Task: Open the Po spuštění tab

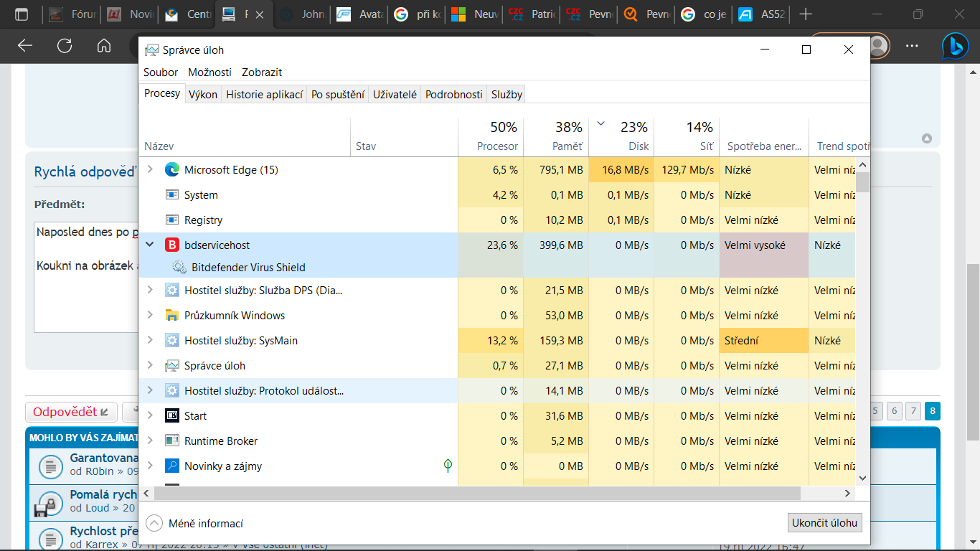Action: click(x=337, y=95)
